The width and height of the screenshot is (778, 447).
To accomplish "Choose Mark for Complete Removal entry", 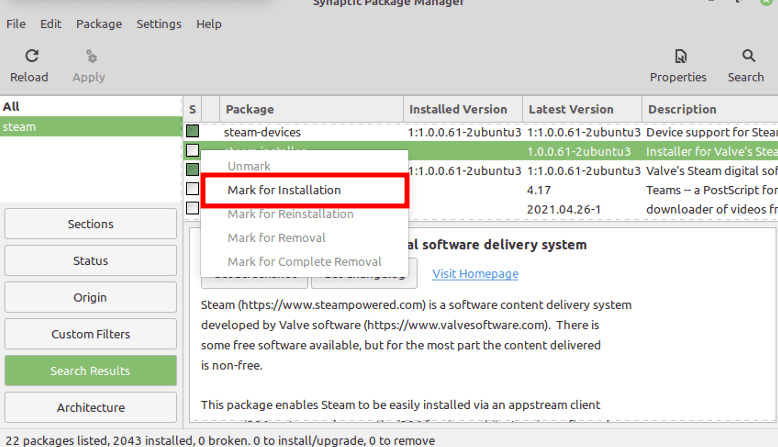I will pos(305,261).
